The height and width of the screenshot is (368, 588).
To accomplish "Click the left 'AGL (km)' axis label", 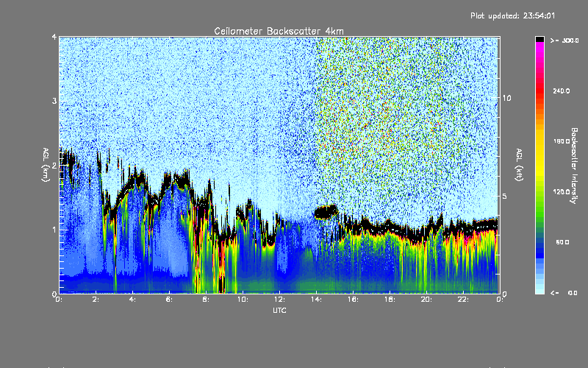I will pos(46,165).
